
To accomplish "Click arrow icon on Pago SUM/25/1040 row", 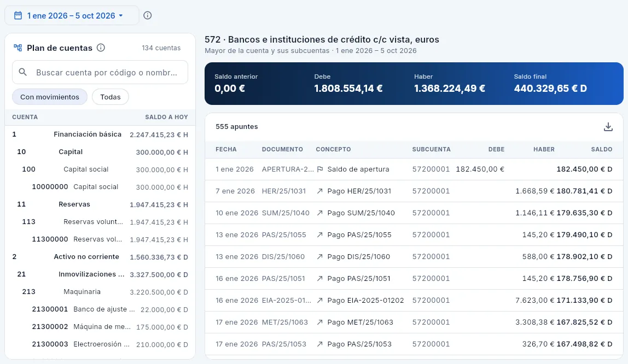I will tap(319, 213).
